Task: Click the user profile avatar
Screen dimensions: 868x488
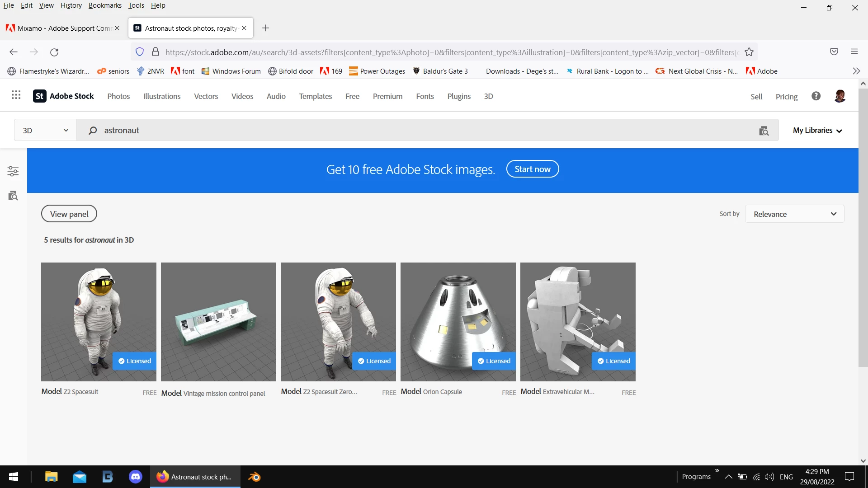Action: coord(840,96)
